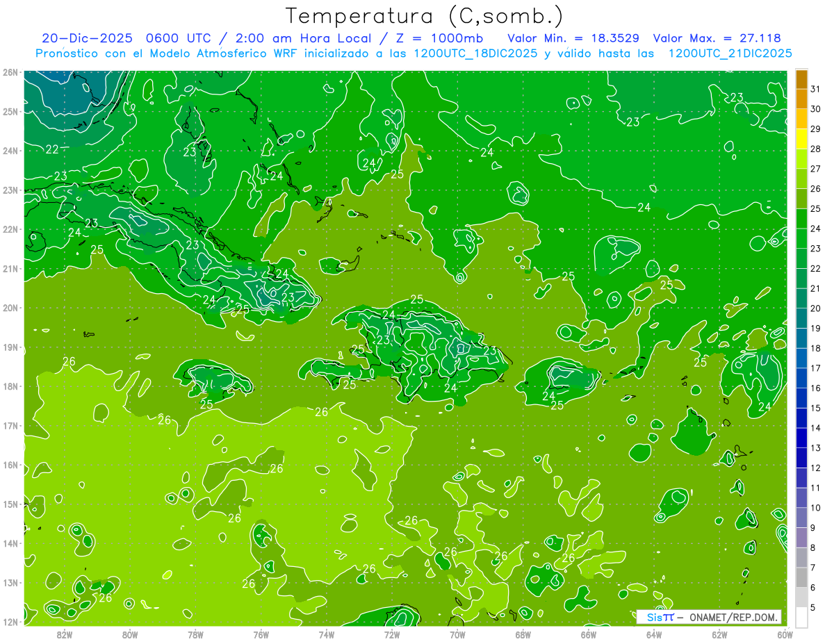Image resolution: width=834 pixels, height=644 pixels.
Task: Click the "1200UTC_18DIC2025" initialization timestamp
Action: pyautogui.click(x=475, y=53)
